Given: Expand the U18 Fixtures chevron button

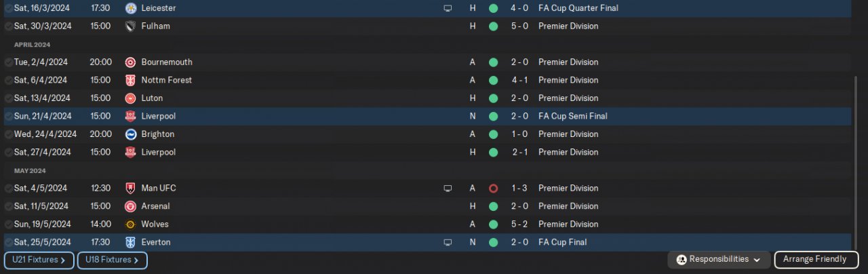Looking at the screenshot, I should (x=113, y=260).
